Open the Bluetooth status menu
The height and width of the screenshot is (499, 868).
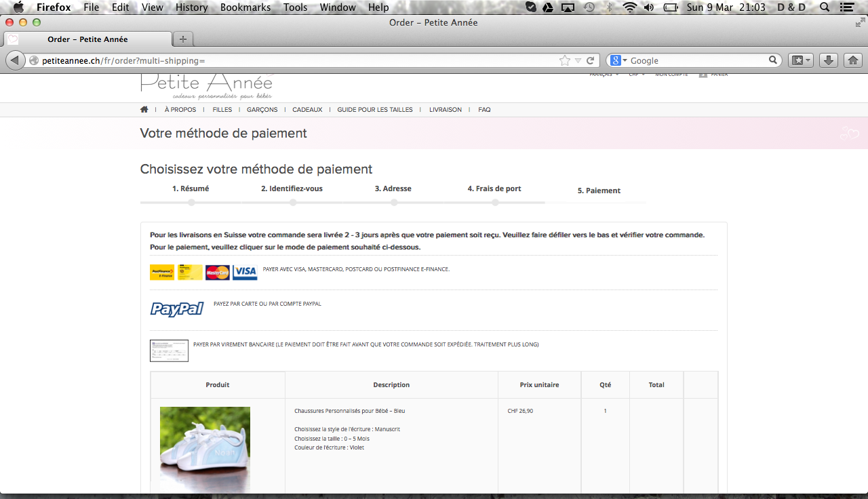609,7
